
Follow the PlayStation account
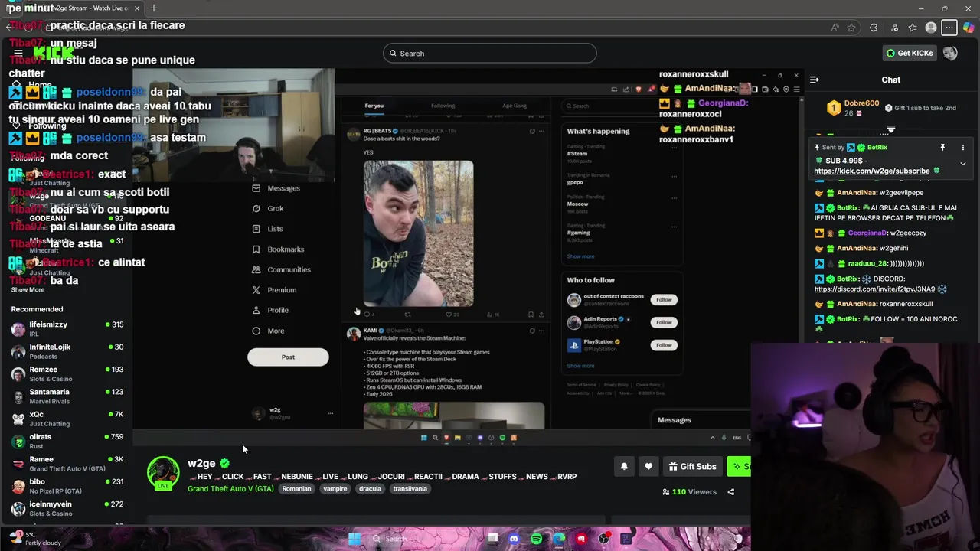coord(664,345)
